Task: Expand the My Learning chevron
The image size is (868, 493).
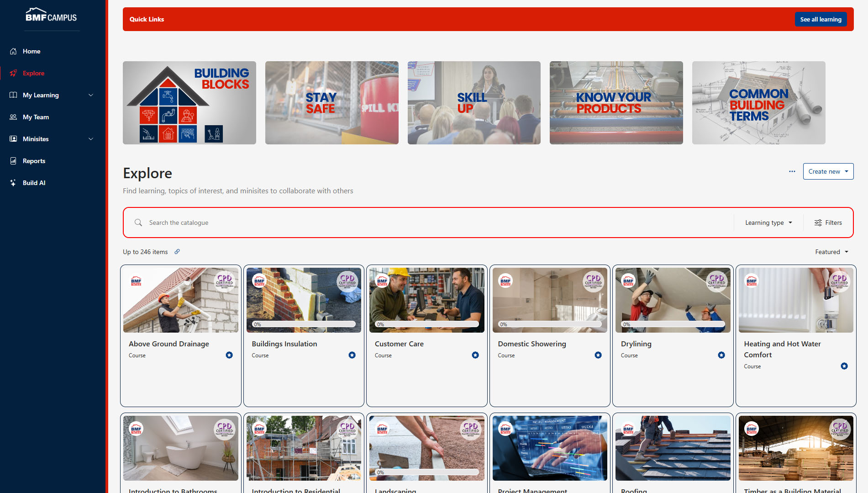Action: [x=91, y=95]
